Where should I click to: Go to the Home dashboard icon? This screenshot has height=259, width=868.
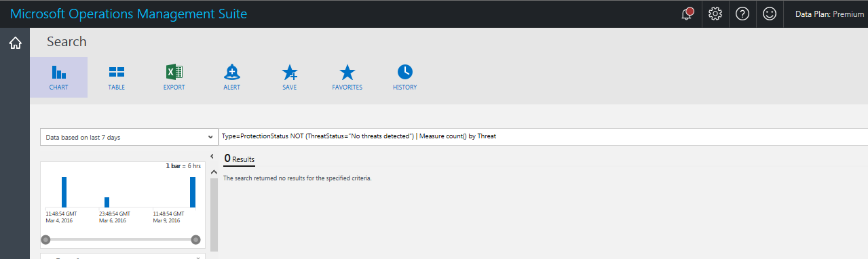point(15,43)
